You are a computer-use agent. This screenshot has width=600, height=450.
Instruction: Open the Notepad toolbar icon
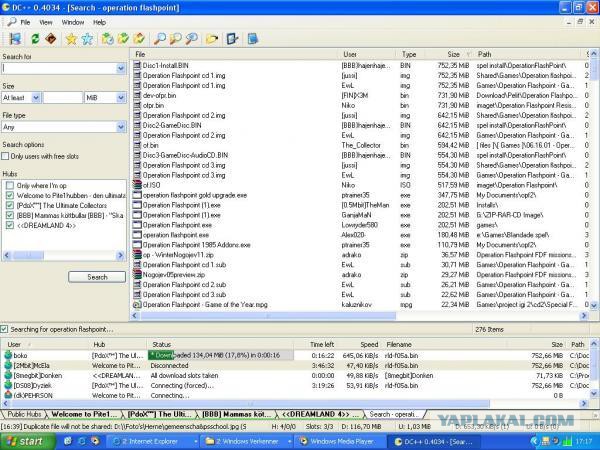[253, 39]
